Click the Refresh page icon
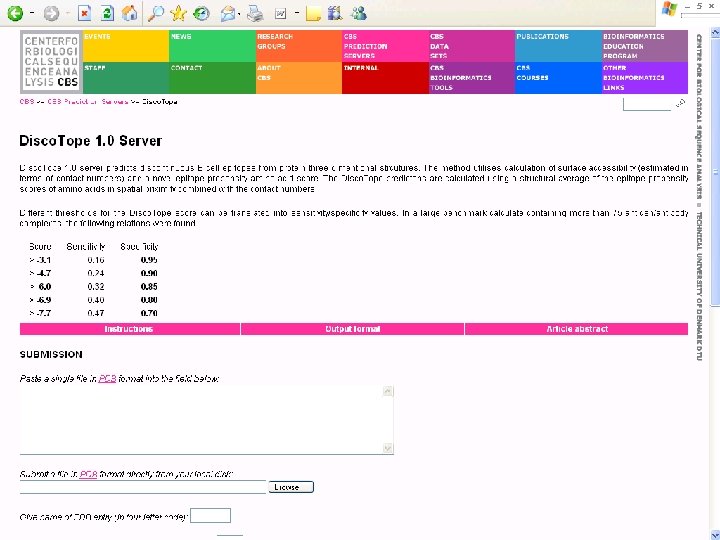The height and width of the screenshot is (540, 720). tap(107, 13)
